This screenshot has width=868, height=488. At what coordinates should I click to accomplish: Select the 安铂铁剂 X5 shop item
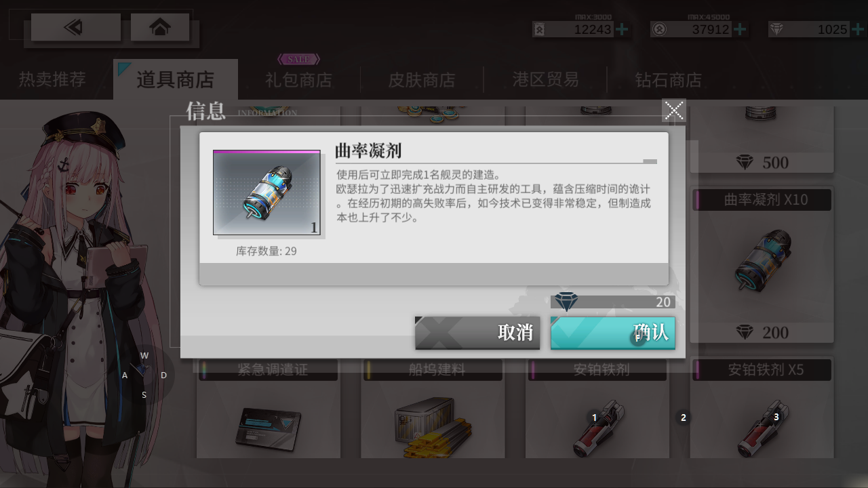click(762, 408)
